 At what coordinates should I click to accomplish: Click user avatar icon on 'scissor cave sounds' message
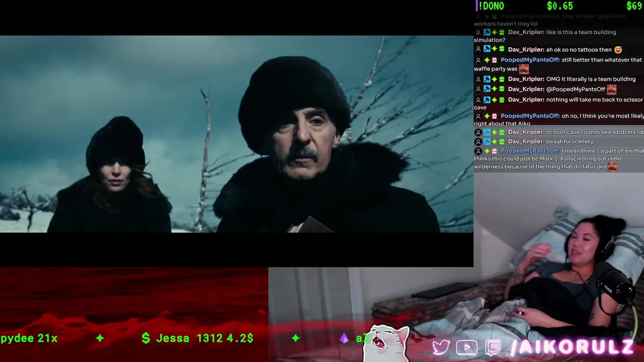(x=478, y=133)
